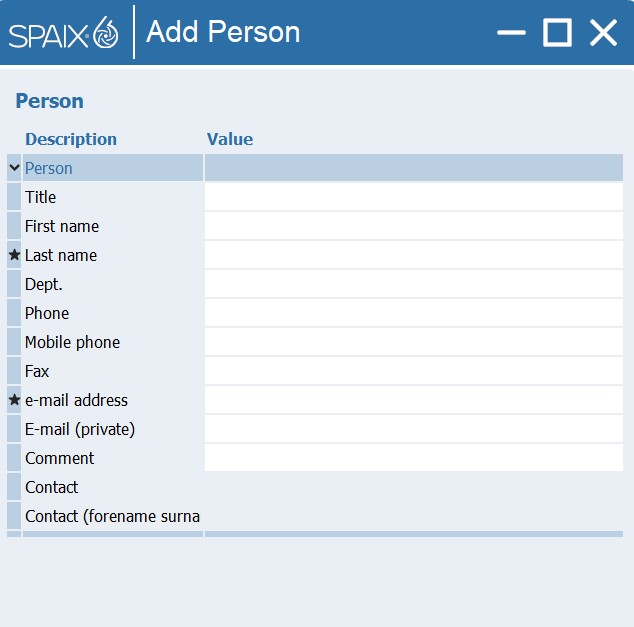The image size is (634, 627).
Task: Click the Last name value field
Action: coord(414,255)
